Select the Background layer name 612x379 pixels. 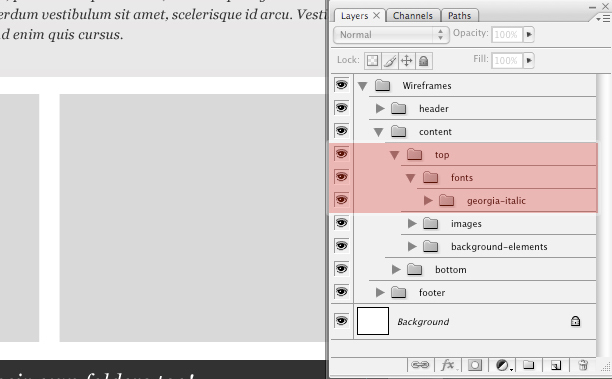tap(423, 322)
